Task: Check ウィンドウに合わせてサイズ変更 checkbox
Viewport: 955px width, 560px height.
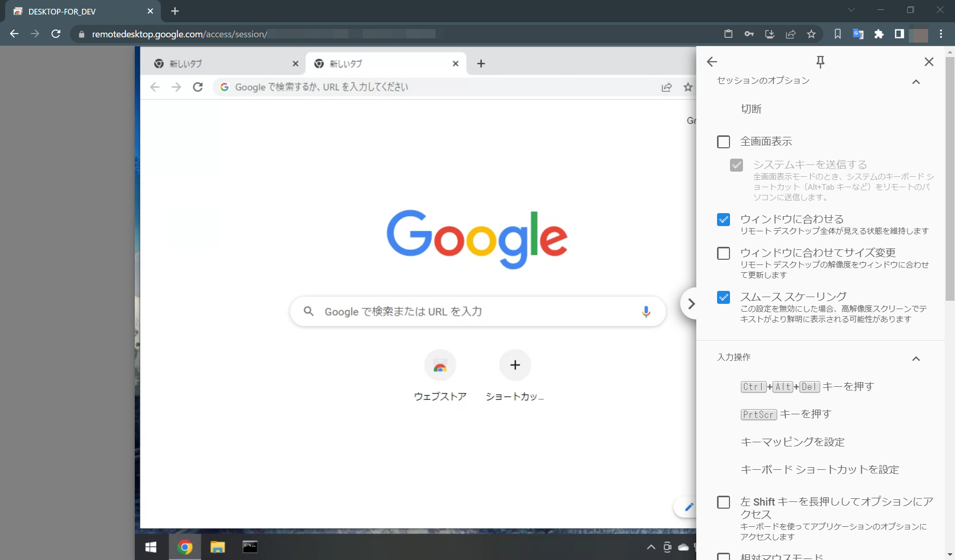Action: click(x=723, y=253)
